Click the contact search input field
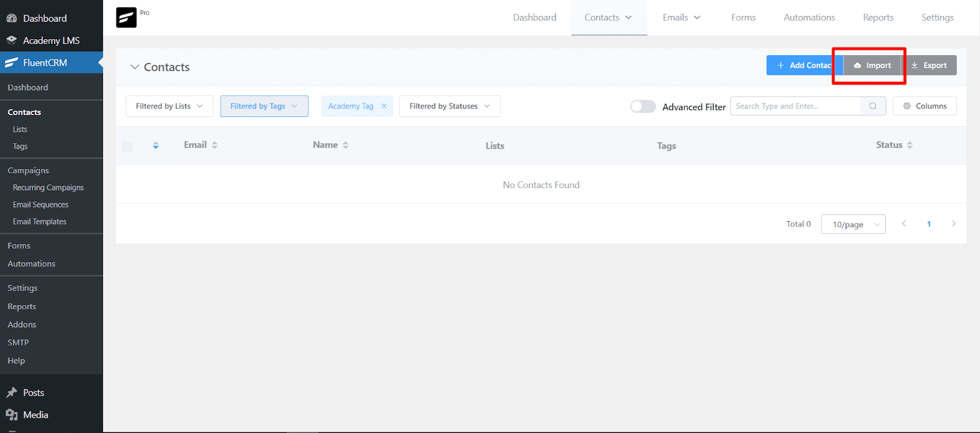This screenshot has width=980, height=433. tap(794, 106)
